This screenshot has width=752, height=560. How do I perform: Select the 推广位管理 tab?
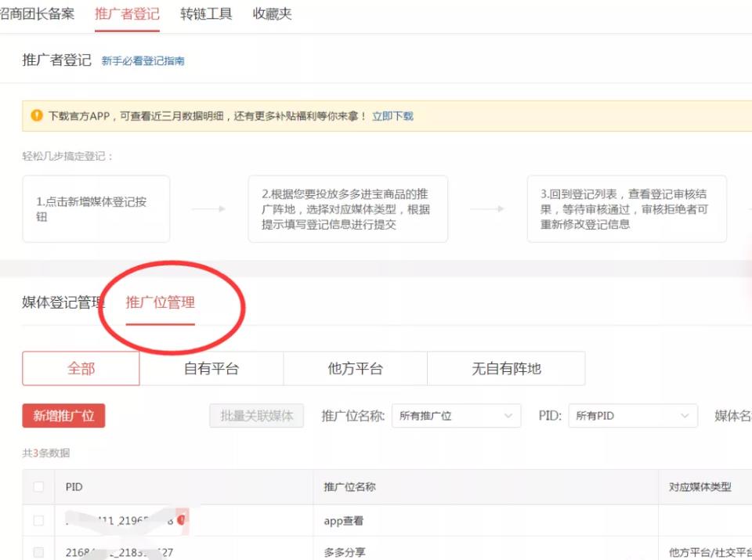(x=161, y=302)
